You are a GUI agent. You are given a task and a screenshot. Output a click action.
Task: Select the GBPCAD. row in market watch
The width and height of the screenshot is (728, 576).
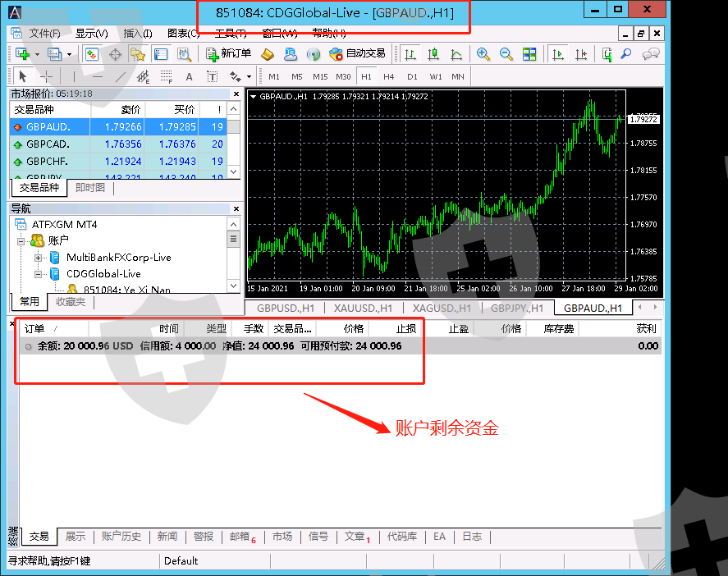pos(118,144)
